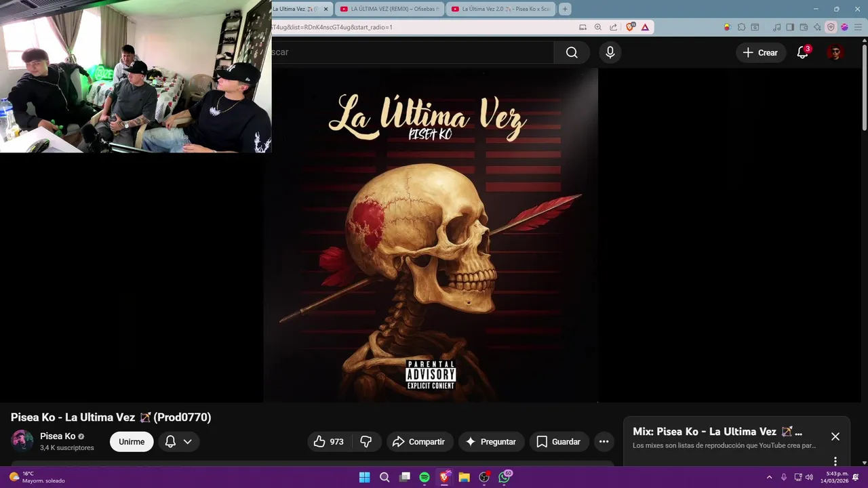
Task: Open the Brave Wallet icon
Action: coord(804,27)
